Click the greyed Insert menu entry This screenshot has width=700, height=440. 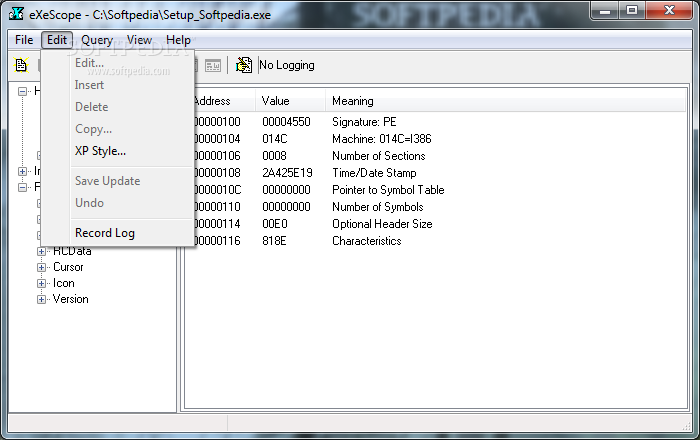[89, 85]
